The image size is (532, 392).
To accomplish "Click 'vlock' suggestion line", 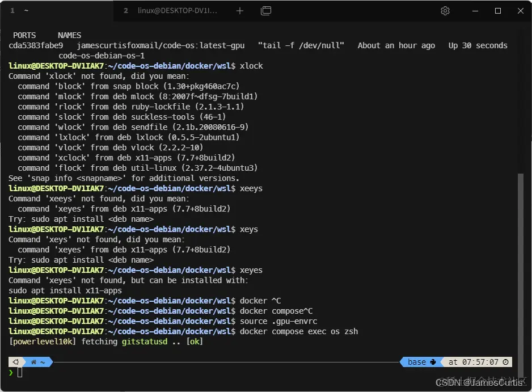I will pyautogui.click(x=111, y=147).
